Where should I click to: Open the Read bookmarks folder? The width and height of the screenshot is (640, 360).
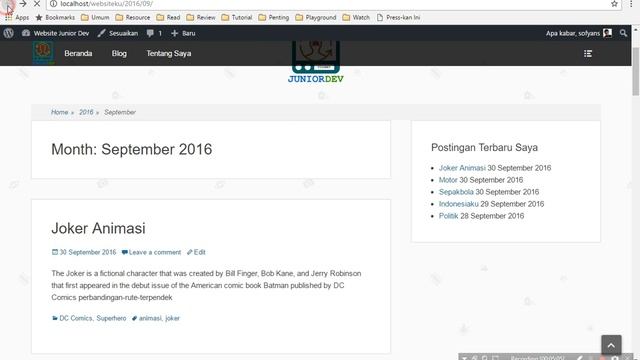[168, 18]
